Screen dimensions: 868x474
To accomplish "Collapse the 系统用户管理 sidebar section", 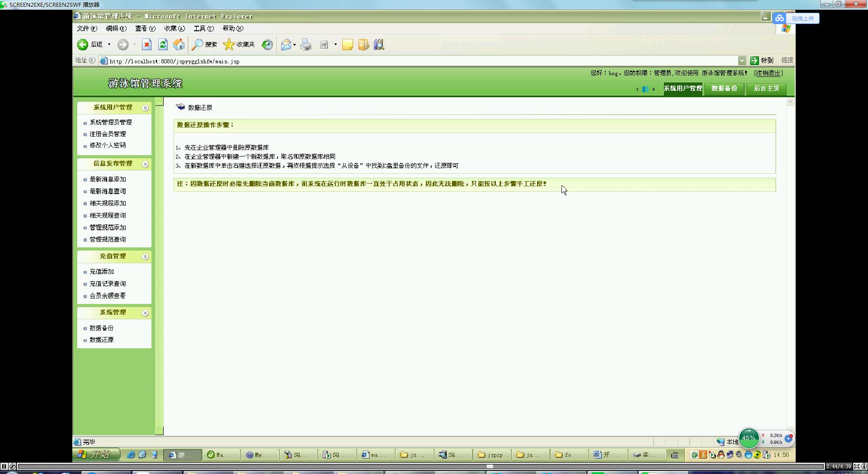I will click(145, 108).
